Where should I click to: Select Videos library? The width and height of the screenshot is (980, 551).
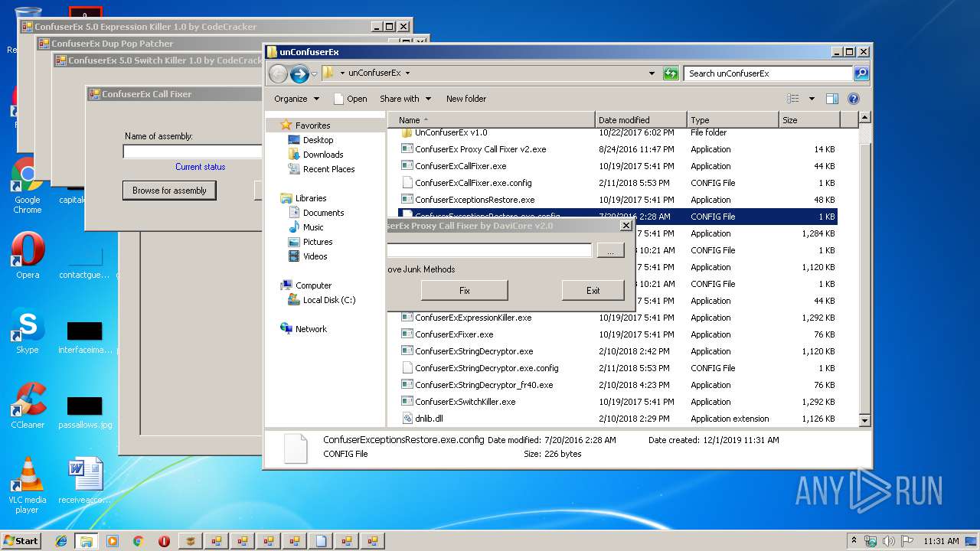point(315,256)
